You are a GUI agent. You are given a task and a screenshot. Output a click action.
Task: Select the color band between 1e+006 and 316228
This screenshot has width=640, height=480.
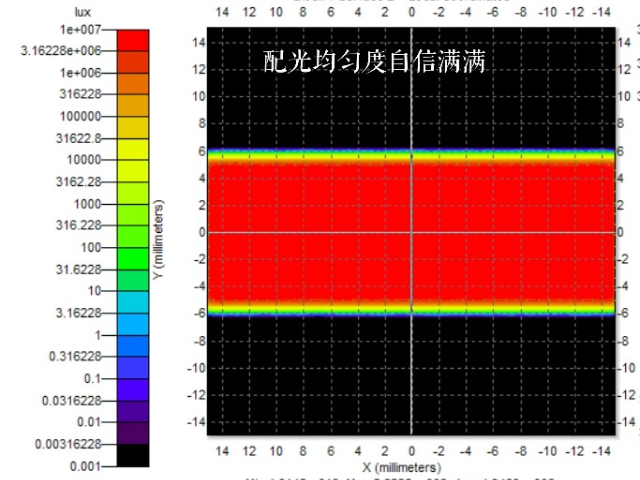[x=133, y=84]
